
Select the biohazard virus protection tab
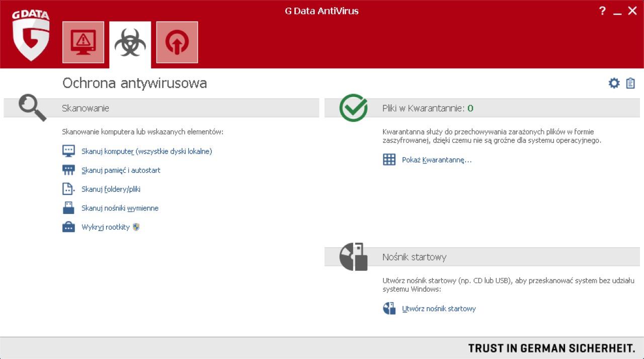point(130,44)
